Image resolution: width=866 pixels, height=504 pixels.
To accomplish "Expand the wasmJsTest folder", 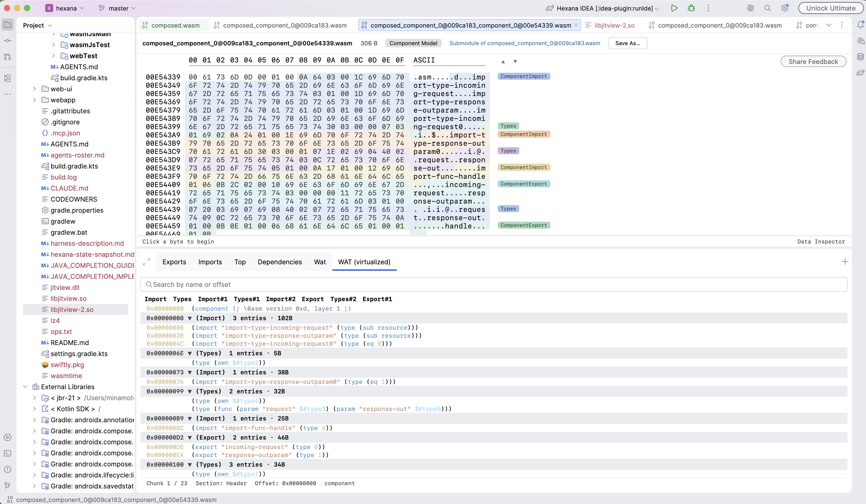I will (x=53, y=45).
